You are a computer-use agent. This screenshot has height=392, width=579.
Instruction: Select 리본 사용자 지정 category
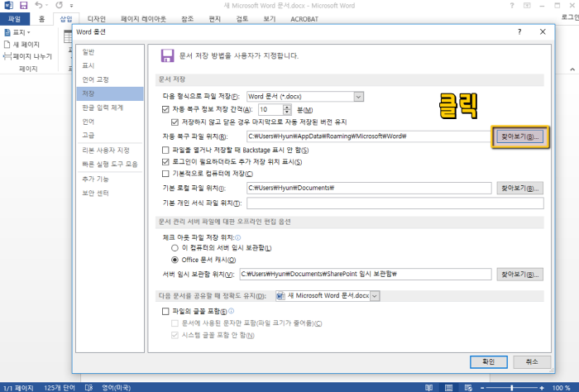tap(110, 151)
